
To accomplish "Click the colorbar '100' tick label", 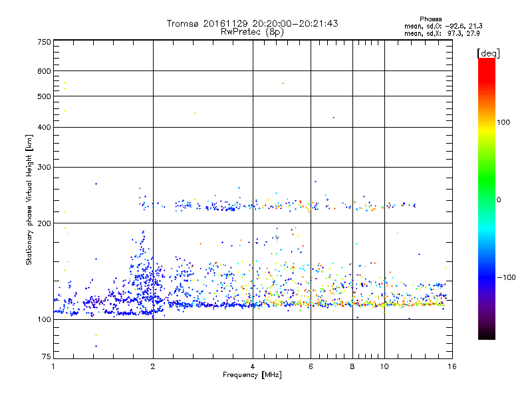I will tap(503, 122).
